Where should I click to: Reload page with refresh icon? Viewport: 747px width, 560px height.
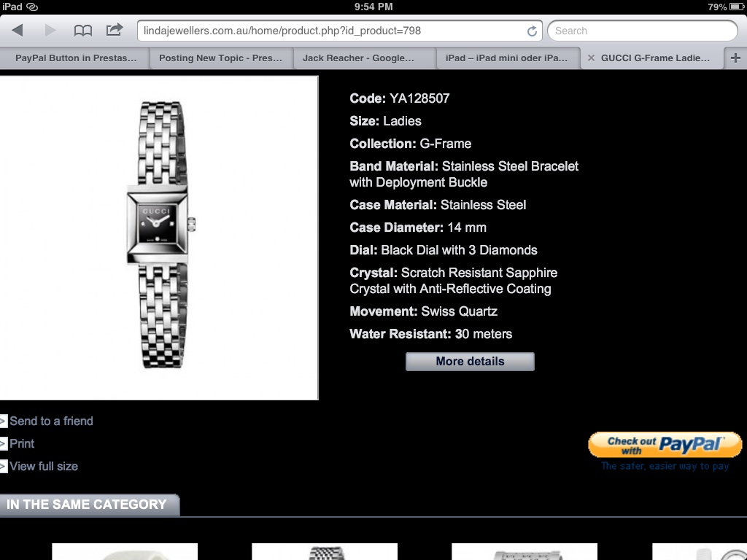tap(532, 31)
